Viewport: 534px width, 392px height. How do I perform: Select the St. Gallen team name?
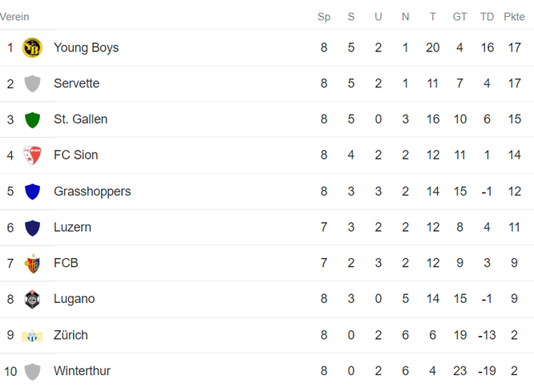[81, 119]
